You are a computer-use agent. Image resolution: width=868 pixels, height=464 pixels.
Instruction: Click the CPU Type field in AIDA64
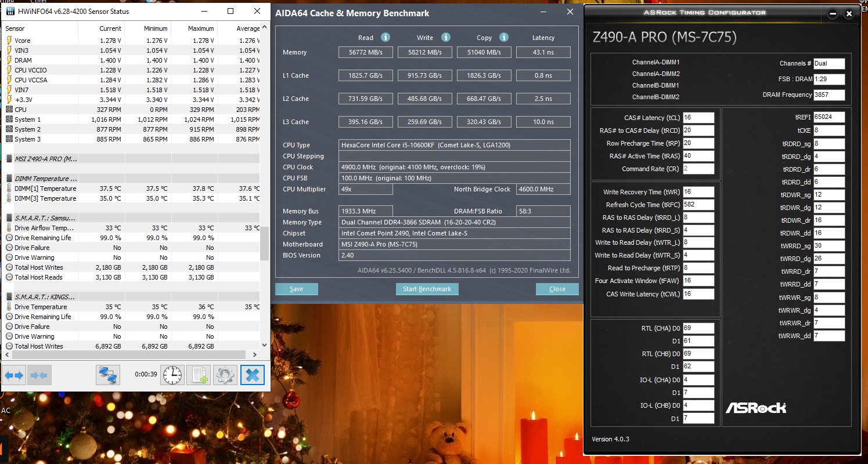(455, 145)
